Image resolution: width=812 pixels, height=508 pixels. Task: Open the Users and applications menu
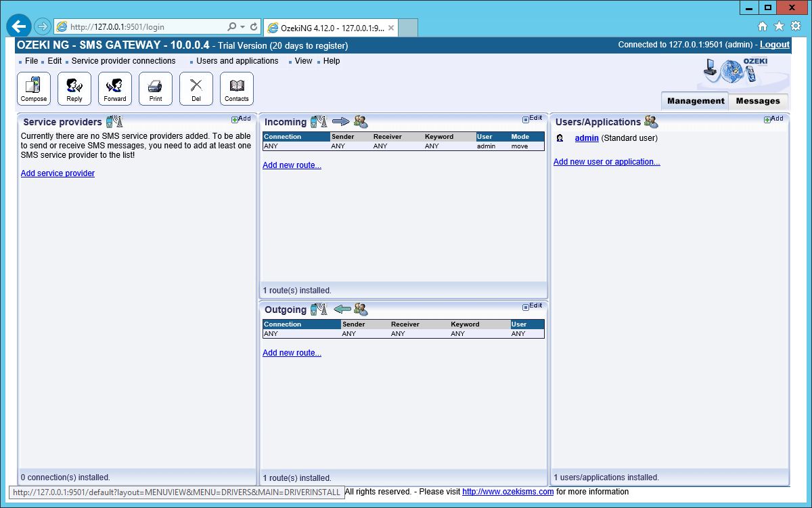point(237,61)
